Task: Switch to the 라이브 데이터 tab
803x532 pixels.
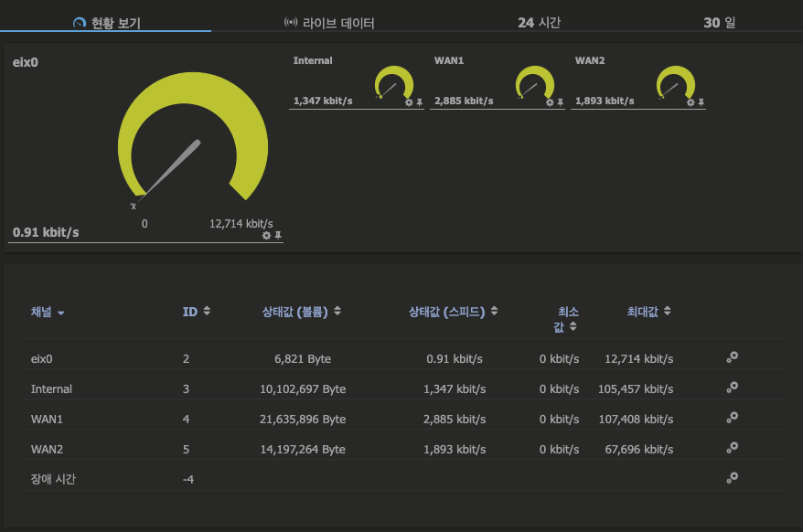Action: tap(329, 23)
